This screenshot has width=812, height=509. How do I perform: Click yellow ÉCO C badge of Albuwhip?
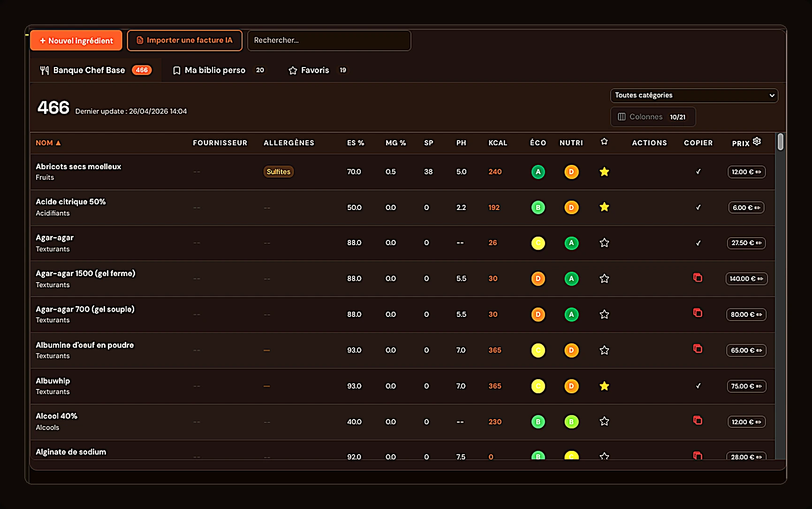(x=538, y=386)
